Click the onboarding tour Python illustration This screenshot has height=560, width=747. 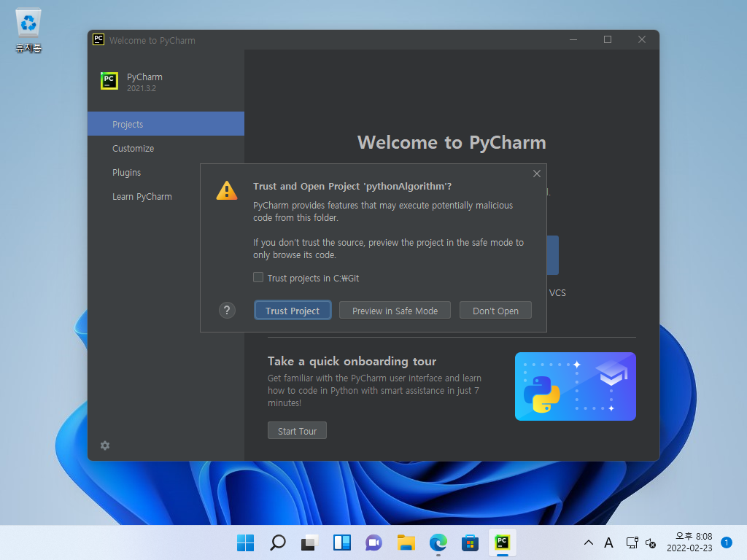click(x=575, y=386)
